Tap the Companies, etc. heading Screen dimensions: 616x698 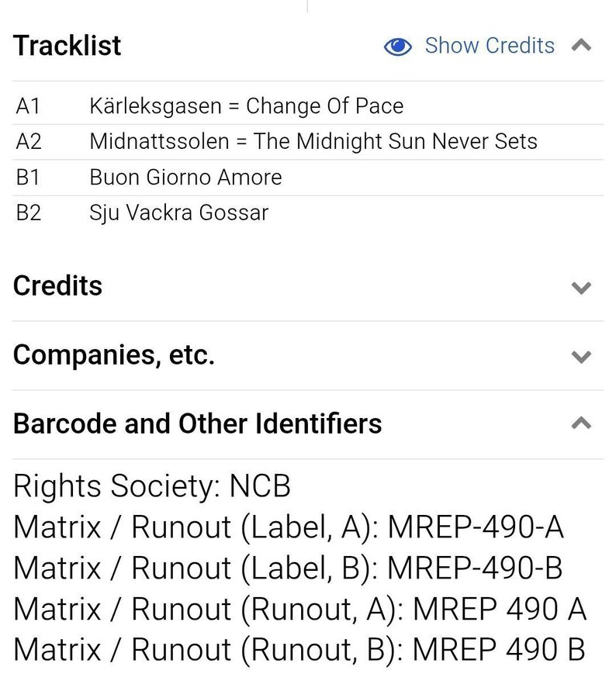[114, 355]
